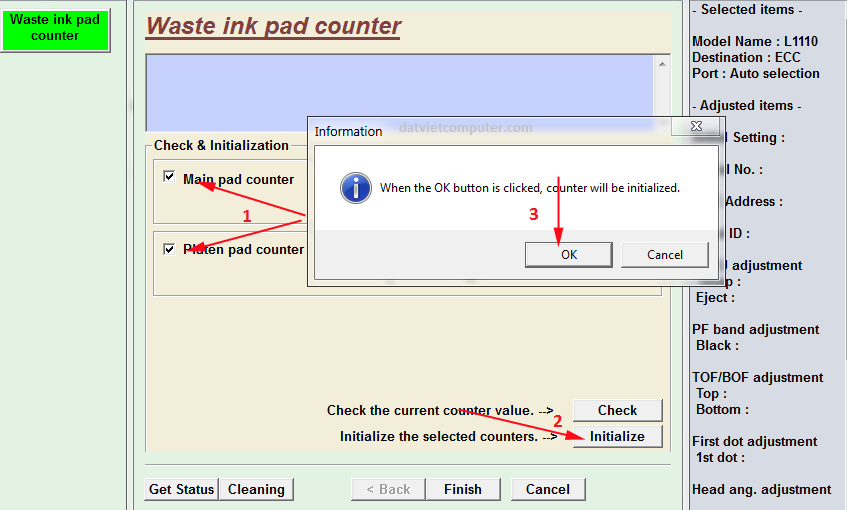The image size is (847, 510).
Task: Click the scroll up arrow of the log box
Action: pyautogui.click(x=662, y=63)
